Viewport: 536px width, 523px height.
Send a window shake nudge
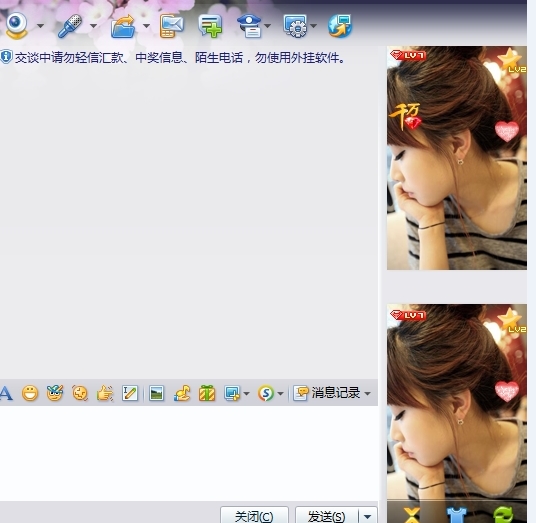[x=80, y=393]
